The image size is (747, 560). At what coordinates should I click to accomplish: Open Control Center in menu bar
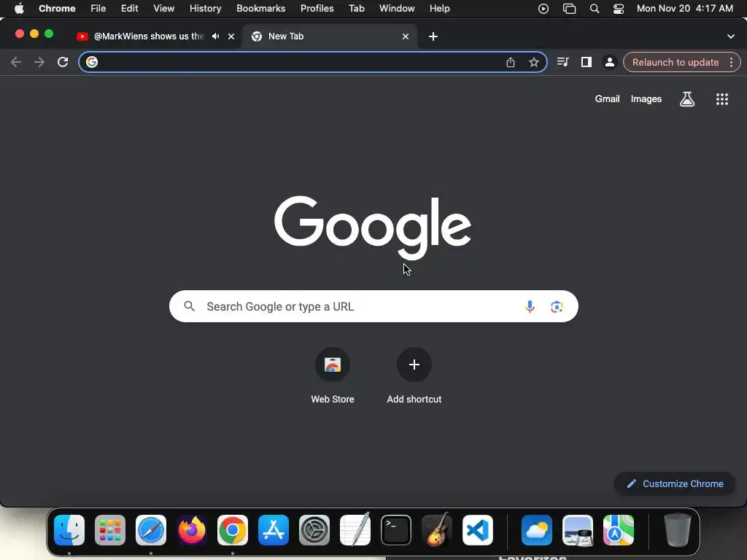point(619,9)
